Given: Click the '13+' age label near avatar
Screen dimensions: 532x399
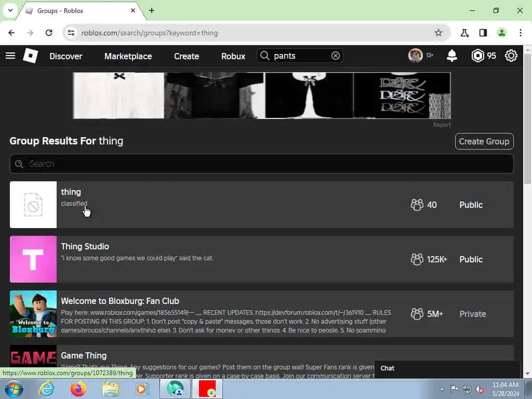Looking at the screenshot, I should pyautogui.click(x=430, y=55).
